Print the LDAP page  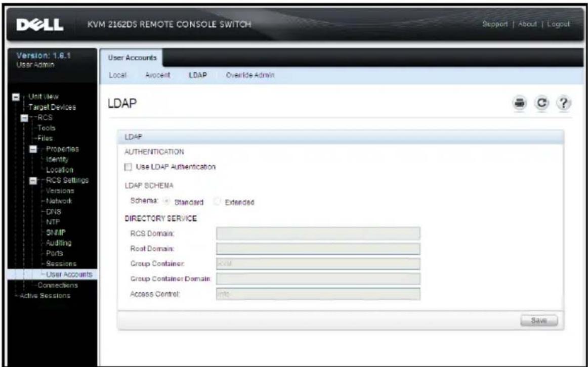(x=520, y=103)
